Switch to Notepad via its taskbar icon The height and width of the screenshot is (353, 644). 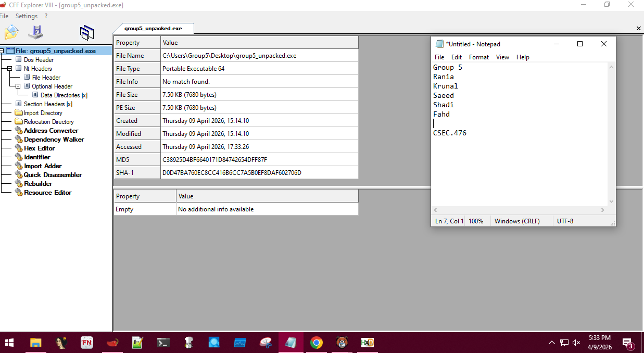tap(291, 343)
